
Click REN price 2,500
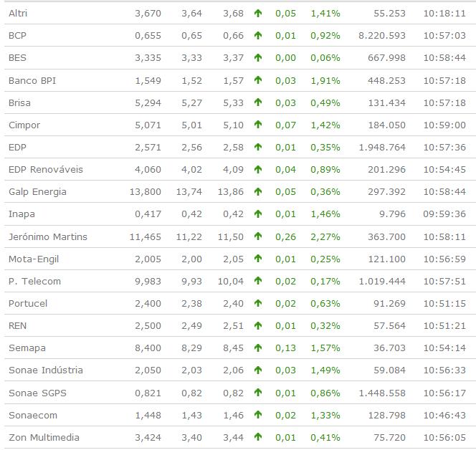tap(148, 326)
